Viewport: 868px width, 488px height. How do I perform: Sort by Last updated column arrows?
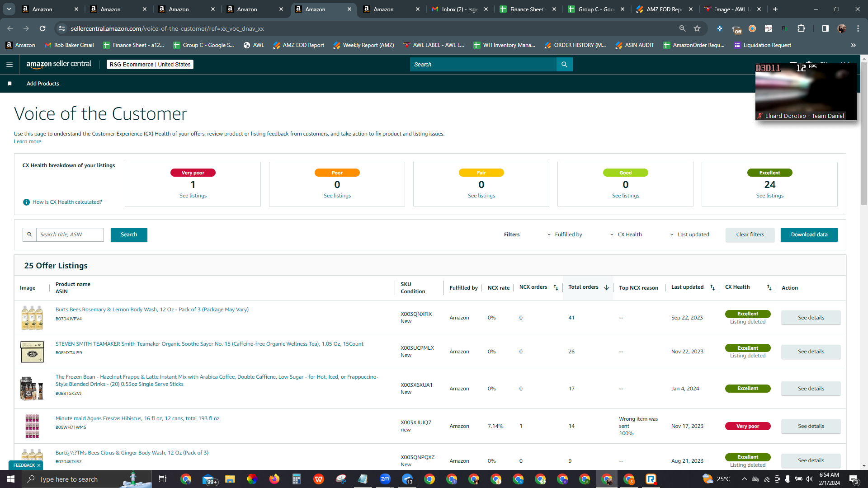[712, 288]
